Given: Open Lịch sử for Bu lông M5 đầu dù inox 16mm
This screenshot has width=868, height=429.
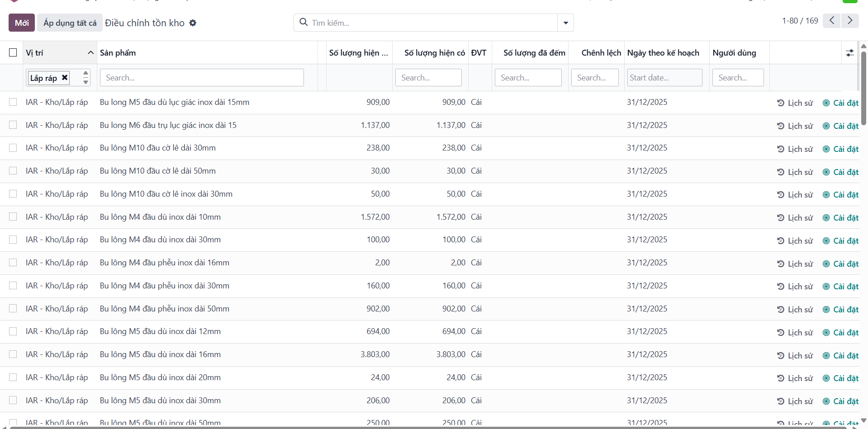Looking at the screenshot, I should click(795, 356).
